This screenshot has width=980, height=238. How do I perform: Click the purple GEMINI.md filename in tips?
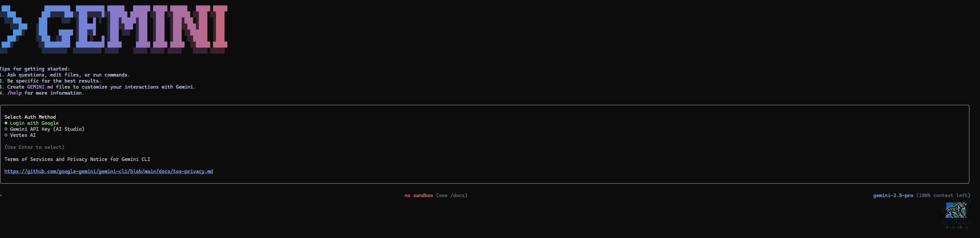click(x=40, y=87)
